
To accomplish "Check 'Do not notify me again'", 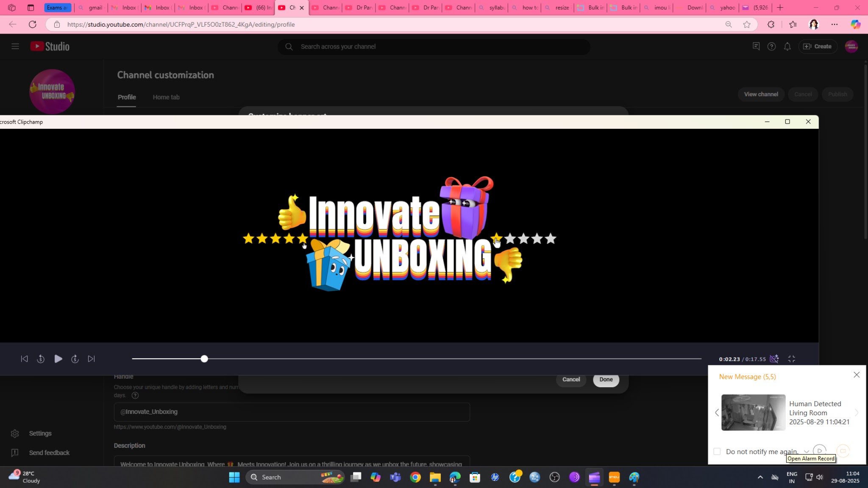I will click(717, 452).
